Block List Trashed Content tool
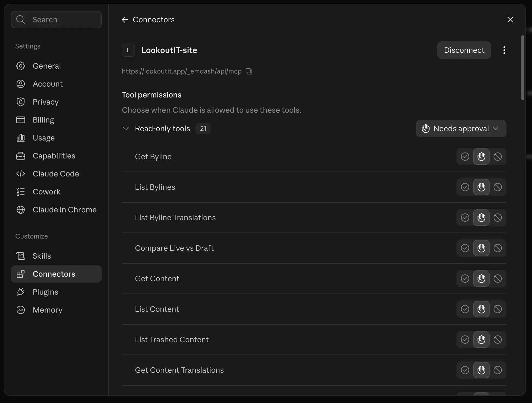Screen dimensions: 532x403 (498, 340)
